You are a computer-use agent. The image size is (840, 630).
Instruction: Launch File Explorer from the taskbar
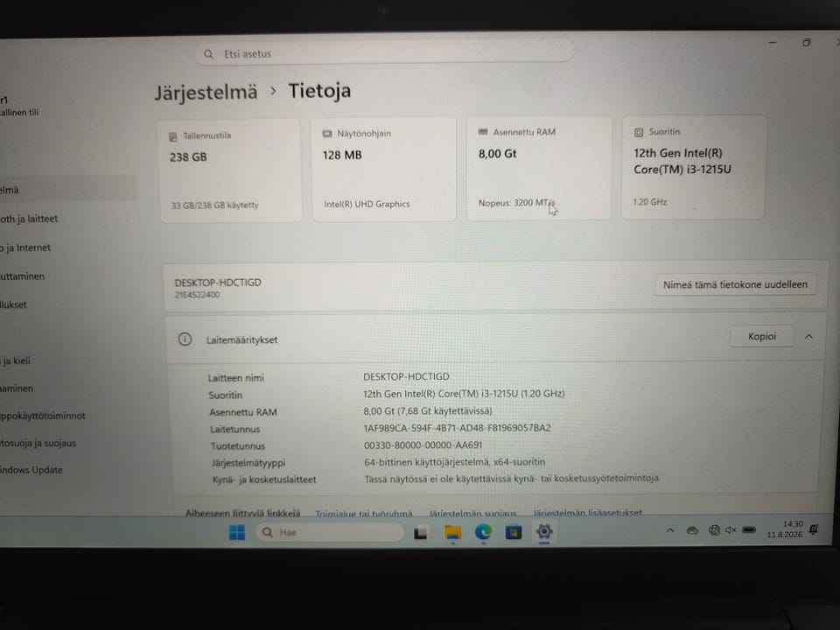[452, 532]
